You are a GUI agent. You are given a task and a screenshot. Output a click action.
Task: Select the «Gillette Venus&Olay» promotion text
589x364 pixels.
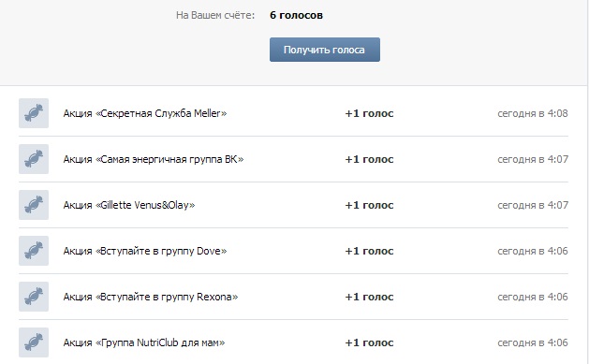pyautogui.click(x=129, y=205)
